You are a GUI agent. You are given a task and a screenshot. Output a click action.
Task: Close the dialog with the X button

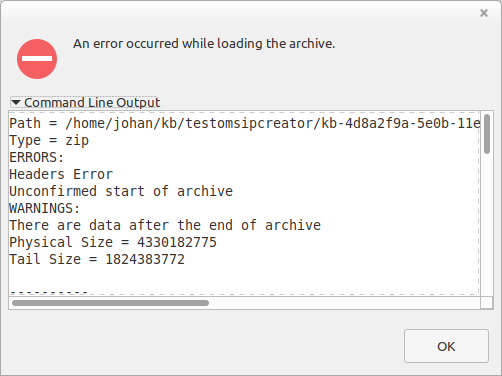tap(484, 13)
